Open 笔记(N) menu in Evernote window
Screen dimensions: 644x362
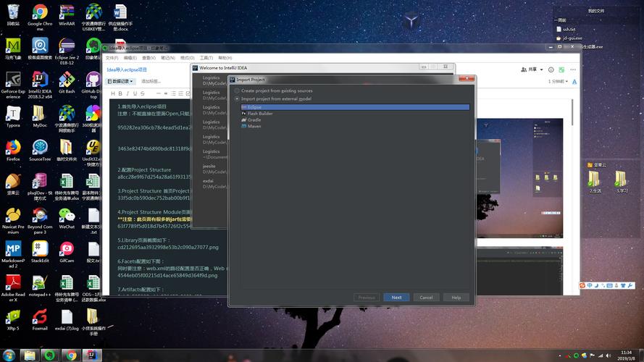coord(167,58)
